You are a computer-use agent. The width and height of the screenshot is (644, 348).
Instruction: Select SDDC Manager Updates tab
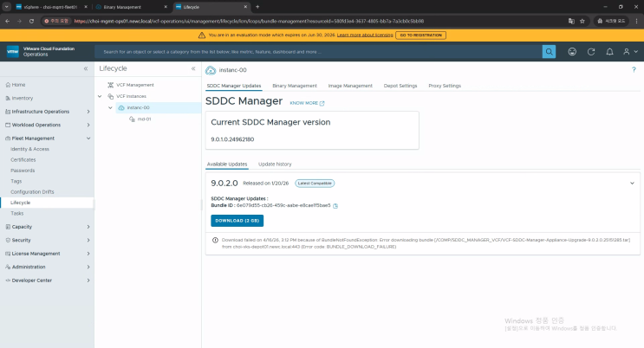pyautogui.click(x=234, y=86)
